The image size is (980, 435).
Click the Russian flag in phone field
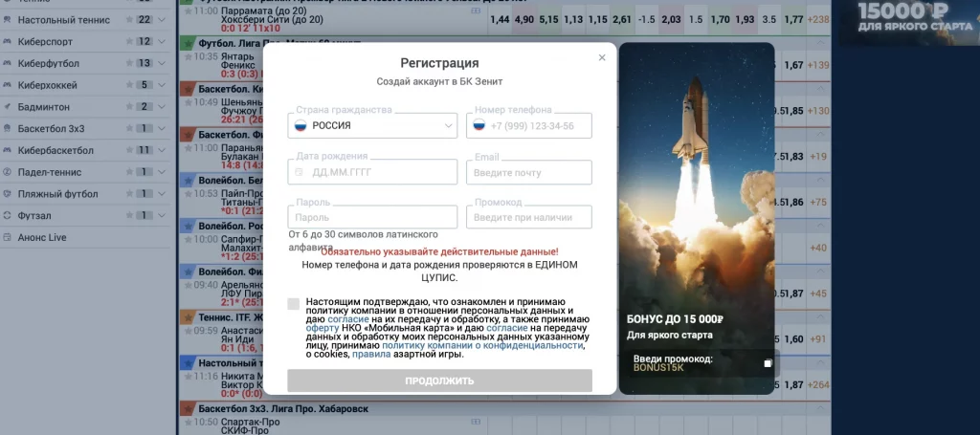point(479,125)
